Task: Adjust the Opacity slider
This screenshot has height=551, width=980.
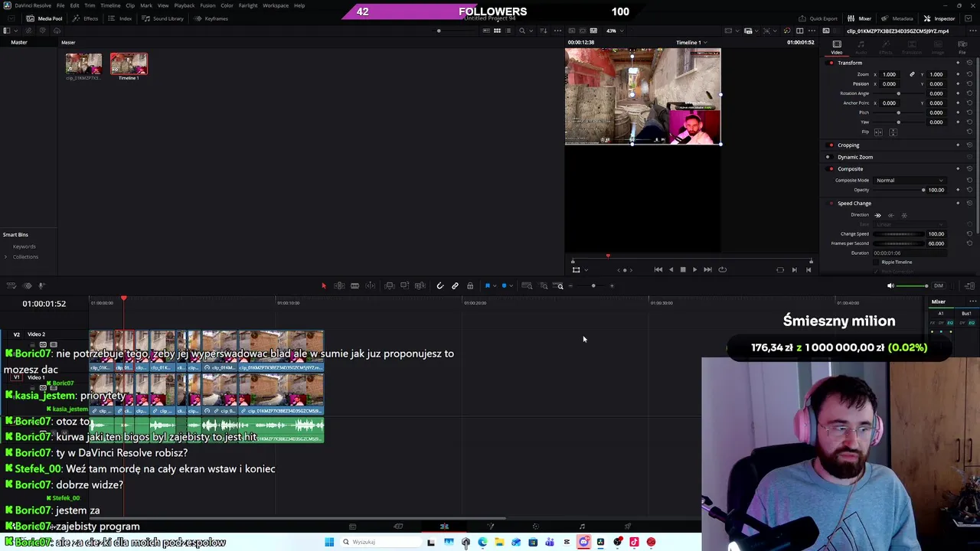Action: pos(900,190)
